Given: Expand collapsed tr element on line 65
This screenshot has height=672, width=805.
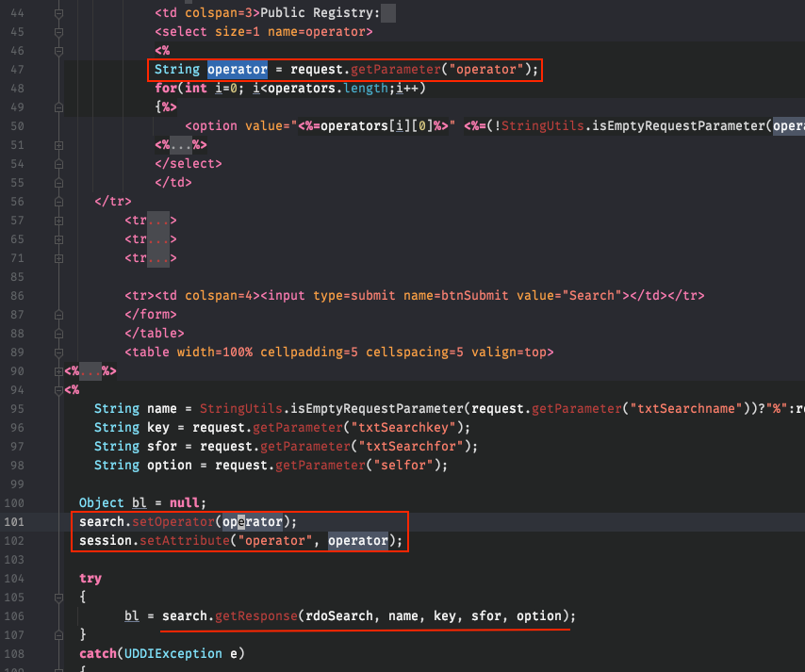Looking at the screenshot, I should coord(58,239).
